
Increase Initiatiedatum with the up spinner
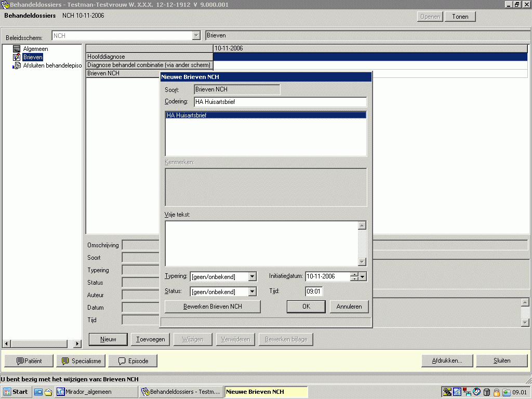click(354, 275)
